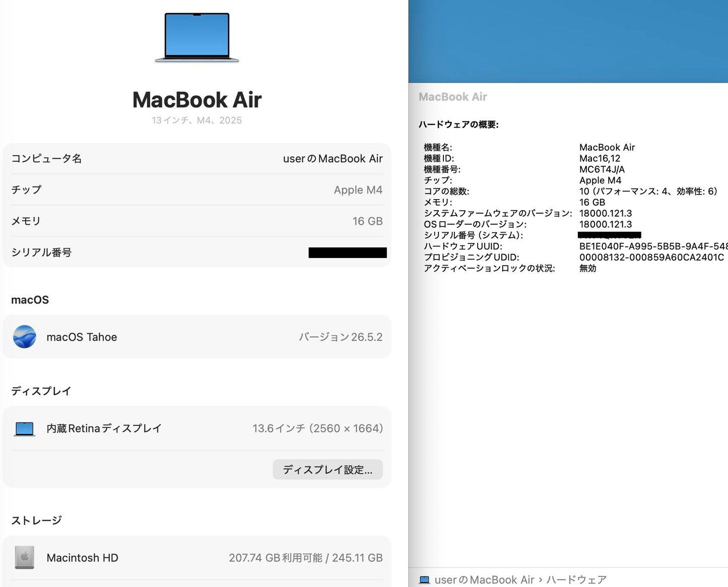Viewport: 728px width, 587px height.
Task: Click the 'メモリ' row label in About panel
Action: pyautogui.click(x=26, y=221)
